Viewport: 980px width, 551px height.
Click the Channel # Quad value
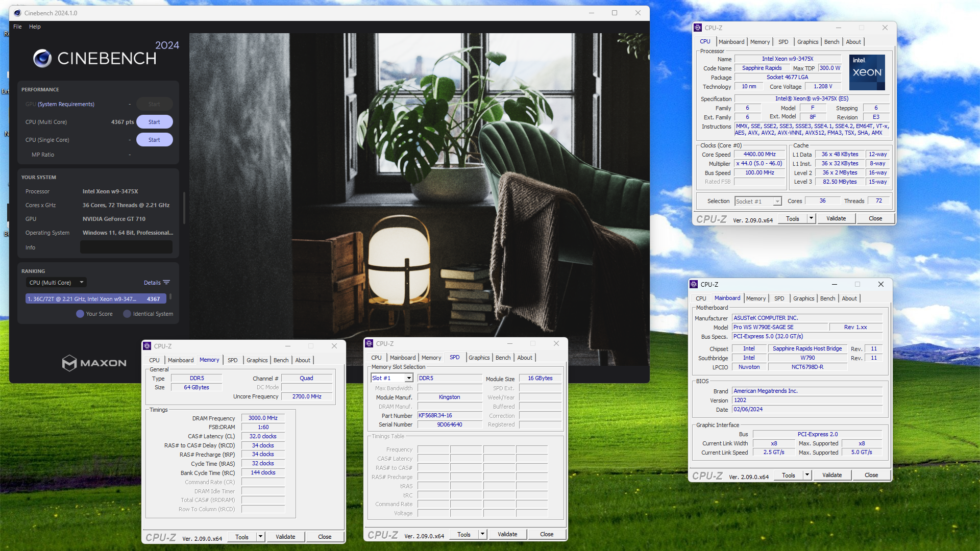click(307, 378)
